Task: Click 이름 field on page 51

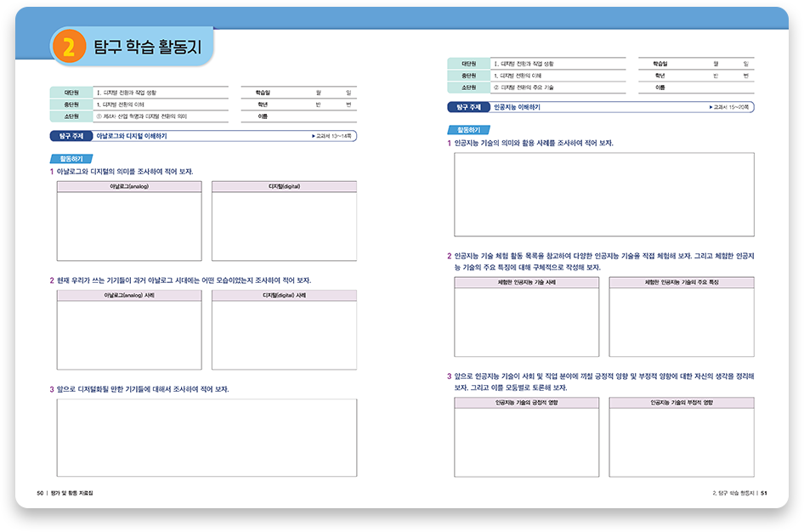Action: point(696,88)
